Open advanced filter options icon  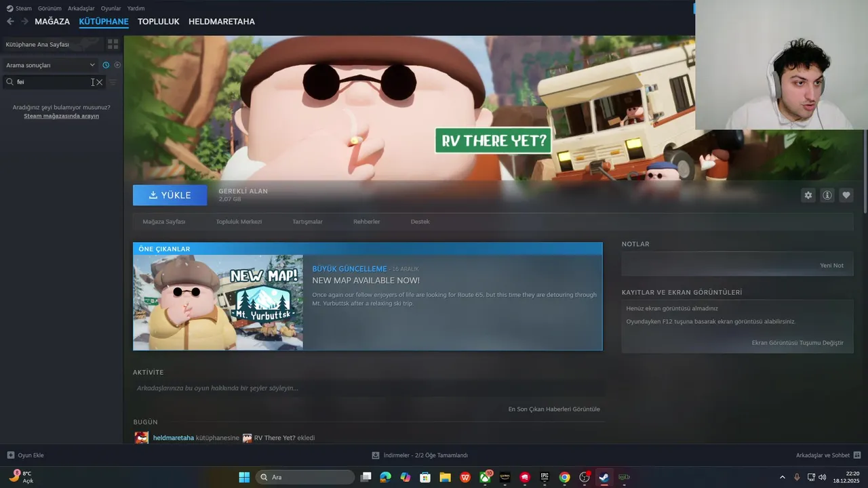coord(113,82)
